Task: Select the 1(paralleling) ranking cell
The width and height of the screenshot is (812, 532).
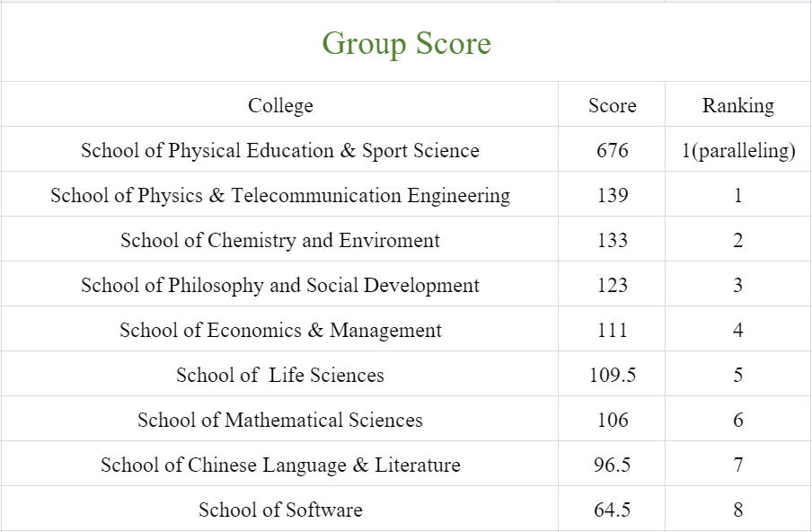Action: (x=738, y=150)
